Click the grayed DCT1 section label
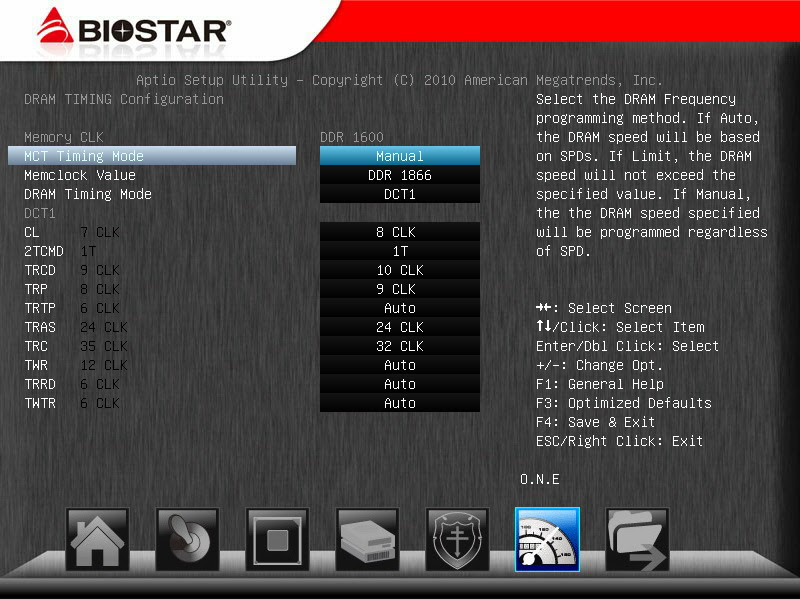This screenshot has width=800, height=600. 40,213
